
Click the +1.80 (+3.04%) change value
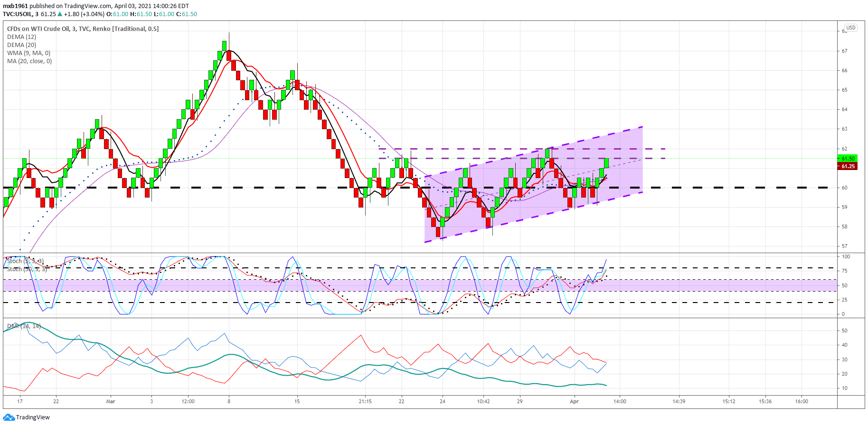[84, 14]
